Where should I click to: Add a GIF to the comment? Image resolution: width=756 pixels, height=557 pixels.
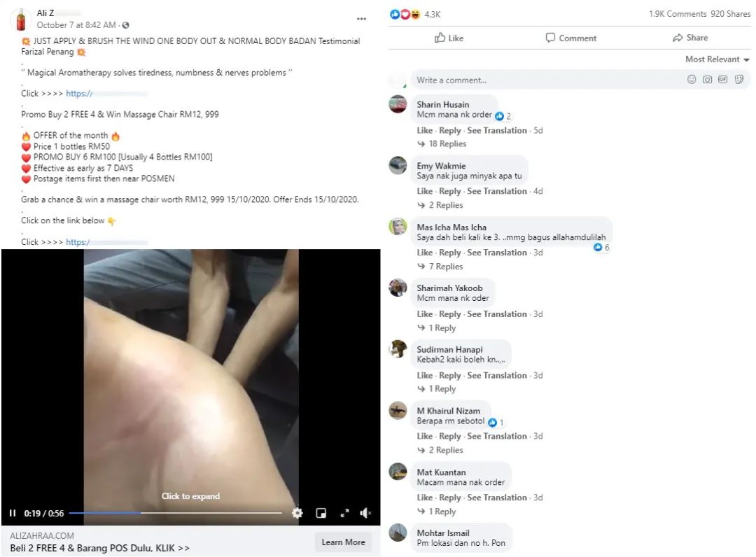pyautogui.click(x=722, y=80)
